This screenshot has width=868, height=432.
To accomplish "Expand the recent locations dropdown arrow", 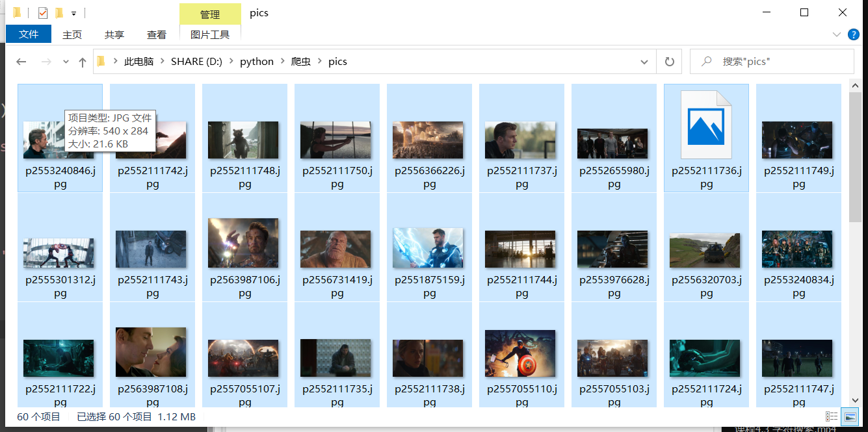I will coord(66,62).
